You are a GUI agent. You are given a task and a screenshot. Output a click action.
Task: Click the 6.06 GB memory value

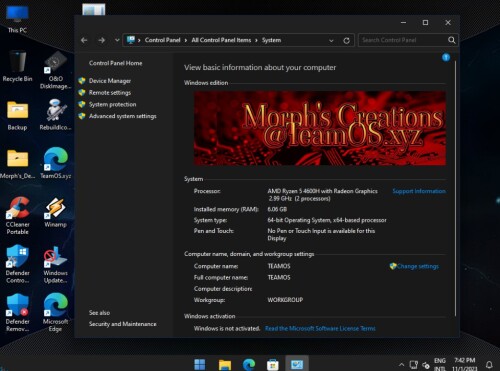(x=277, y=209)
